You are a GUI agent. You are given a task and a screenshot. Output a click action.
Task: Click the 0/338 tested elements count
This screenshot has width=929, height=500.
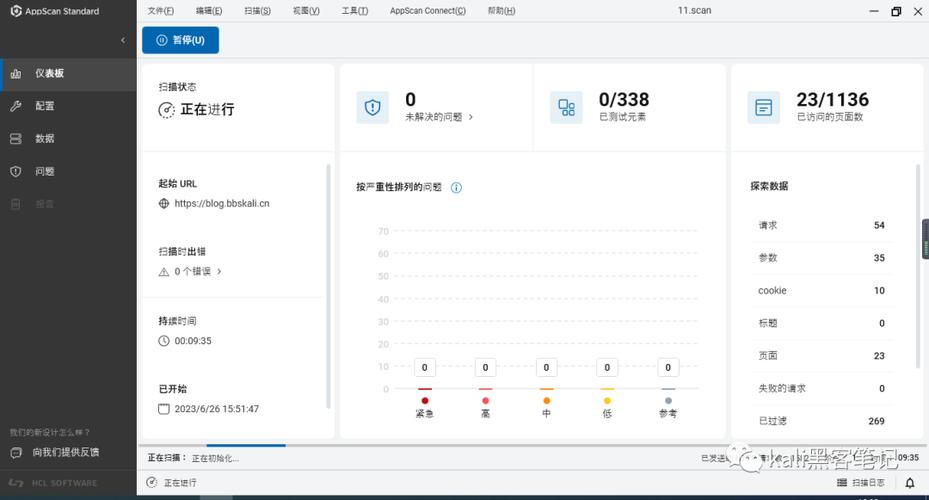coord(624,100)
